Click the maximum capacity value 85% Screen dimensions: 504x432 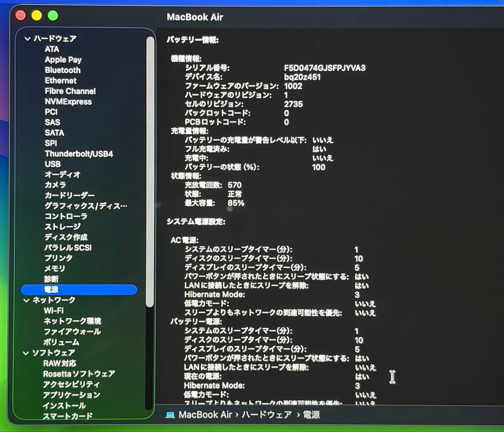[x=236, y=203]
